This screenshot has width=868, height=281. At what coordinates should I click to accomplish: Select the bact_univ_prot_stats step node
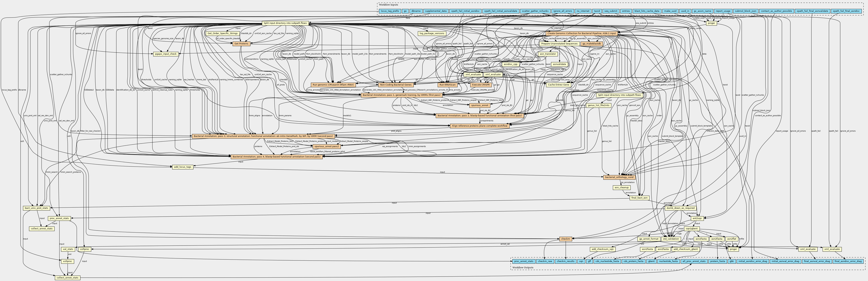point(37,208)
